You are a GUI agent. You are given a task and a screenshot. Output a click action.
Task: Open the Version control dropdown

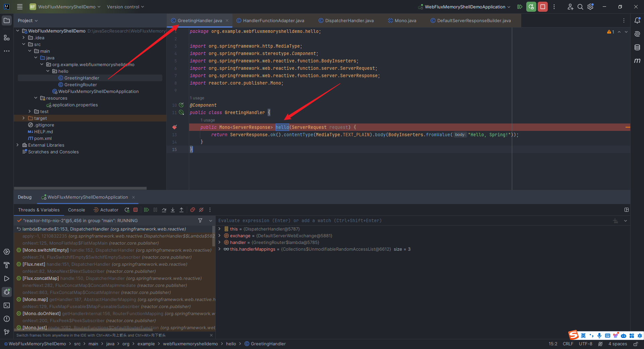(125, 7)
